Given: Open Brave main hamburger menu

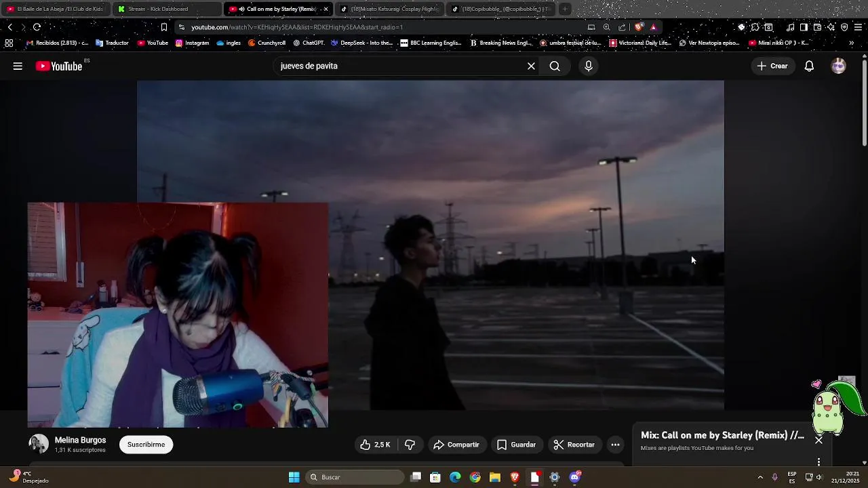Looking at the screenshot, I should click(x=859, y=27).
